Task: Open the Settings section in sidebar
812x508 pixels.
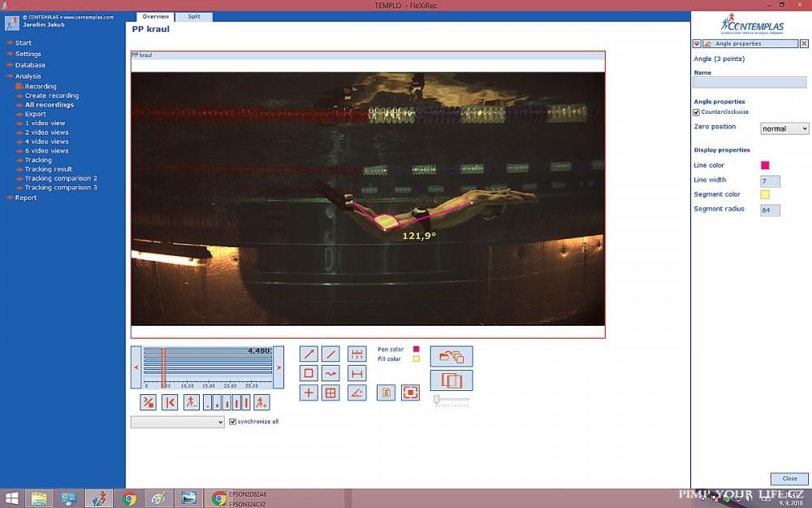Action: tap(28, 54)
